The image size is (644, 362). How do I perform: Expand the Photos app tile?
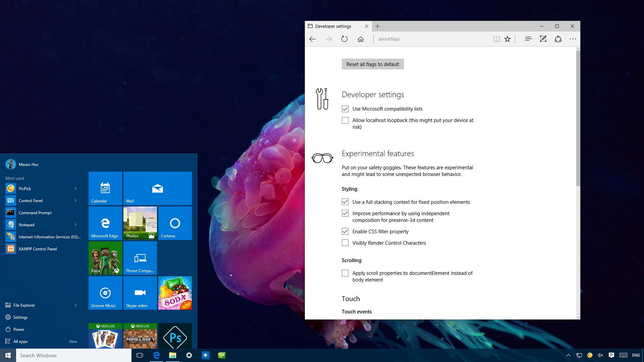pyautogui.click(x=140, y=223)
